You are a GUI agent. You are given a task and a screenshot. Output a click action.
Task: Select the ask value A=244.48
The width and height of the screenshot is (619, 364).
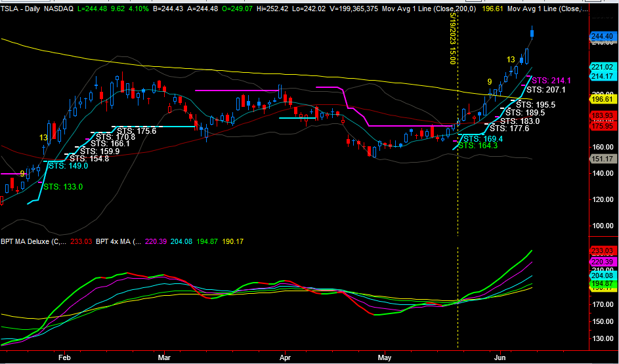[204, 9]
